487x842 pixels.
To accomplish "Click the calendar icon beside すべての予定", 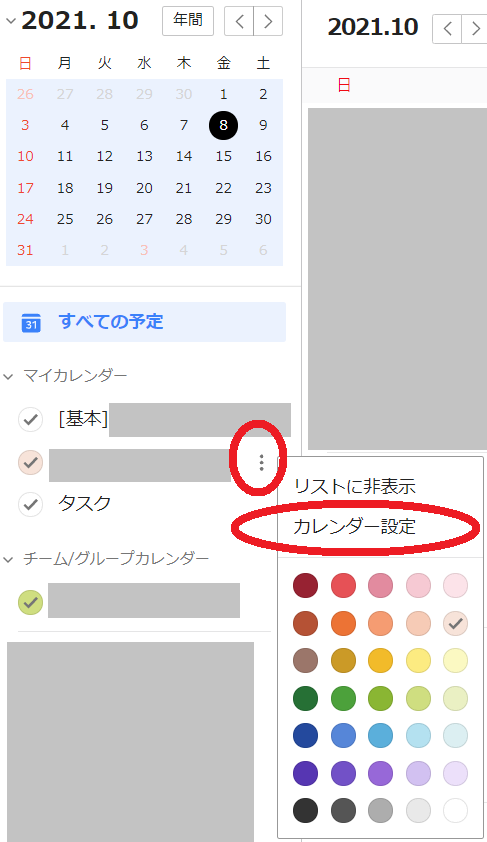I will point(31,323).
